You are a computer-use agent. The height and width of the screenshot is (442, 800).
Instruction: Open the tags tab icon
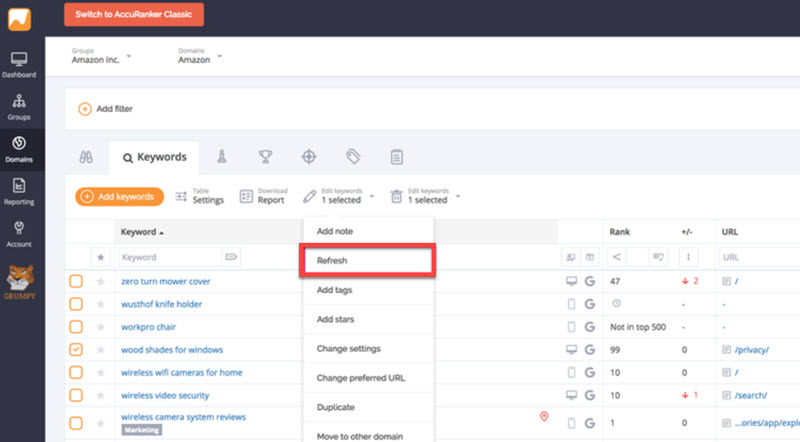point(353,157)
